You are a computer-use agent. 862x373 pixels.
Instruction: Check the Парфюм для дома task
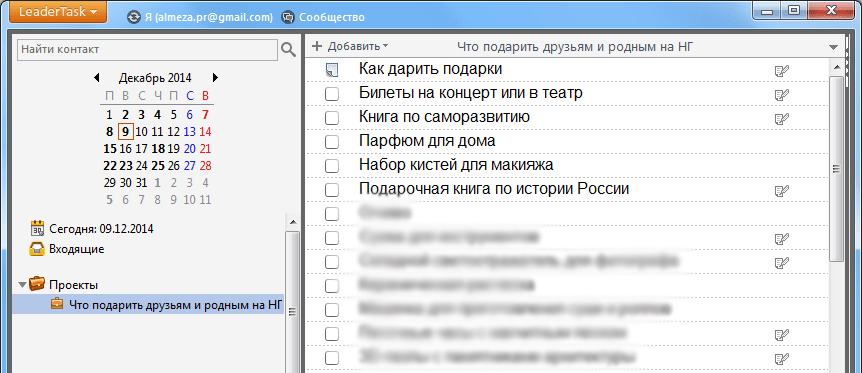point(331,142)
